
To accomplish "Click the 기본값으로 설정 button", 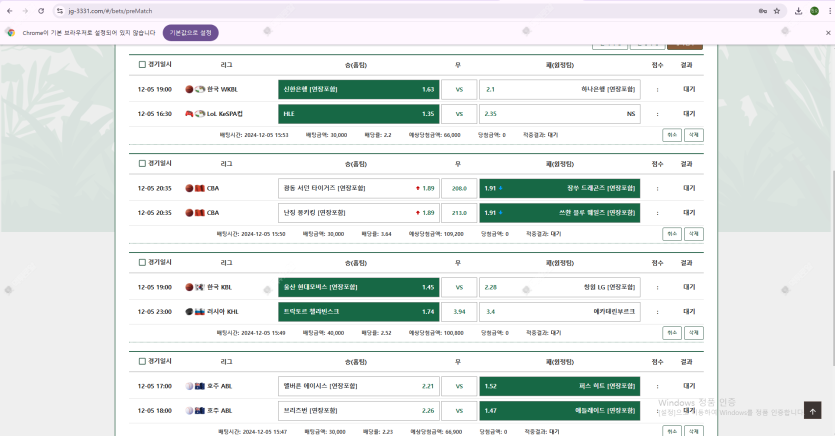I will (x=190, y=32).
